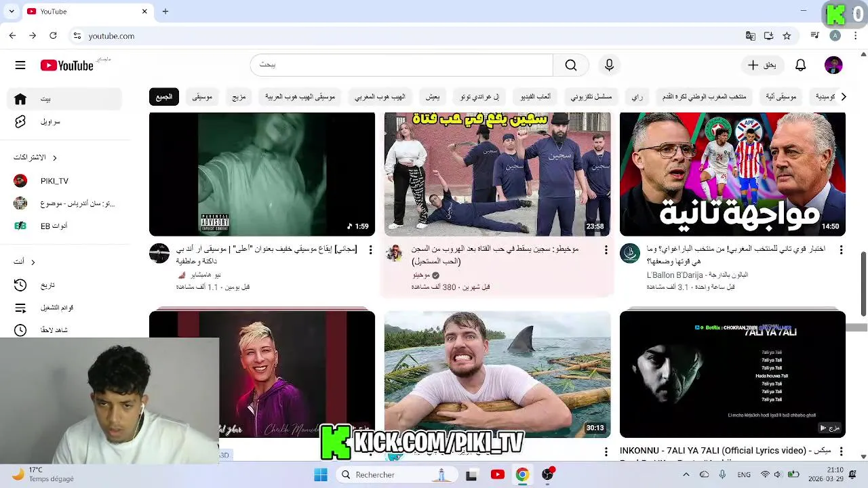Open PIKI_TV subscription channel
Screen dimensions: 868x488
coord(64,181)
